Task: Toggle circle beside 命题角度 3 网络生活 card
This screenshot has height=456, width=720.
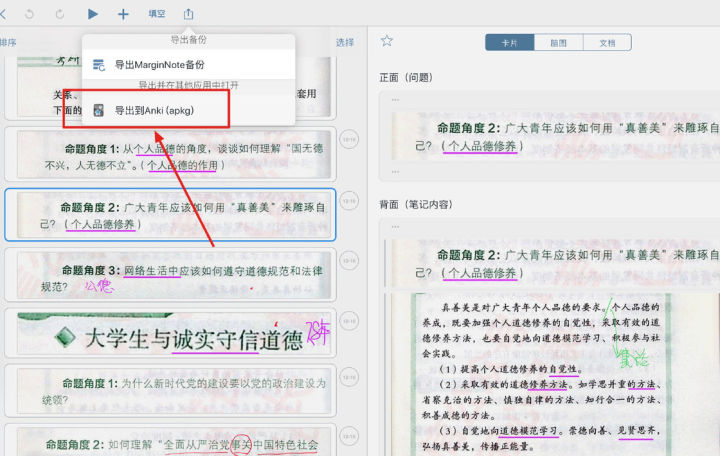Action: coord(349,260)
